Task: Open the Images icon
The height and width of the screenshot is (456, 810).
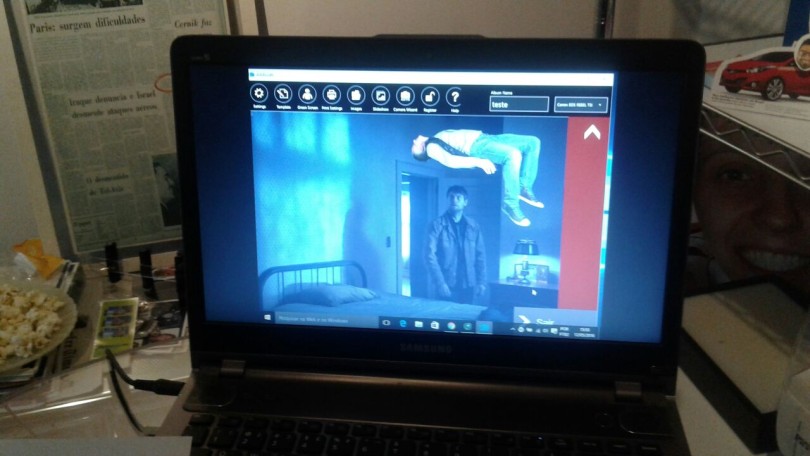Action: click(x=356, y=96)
